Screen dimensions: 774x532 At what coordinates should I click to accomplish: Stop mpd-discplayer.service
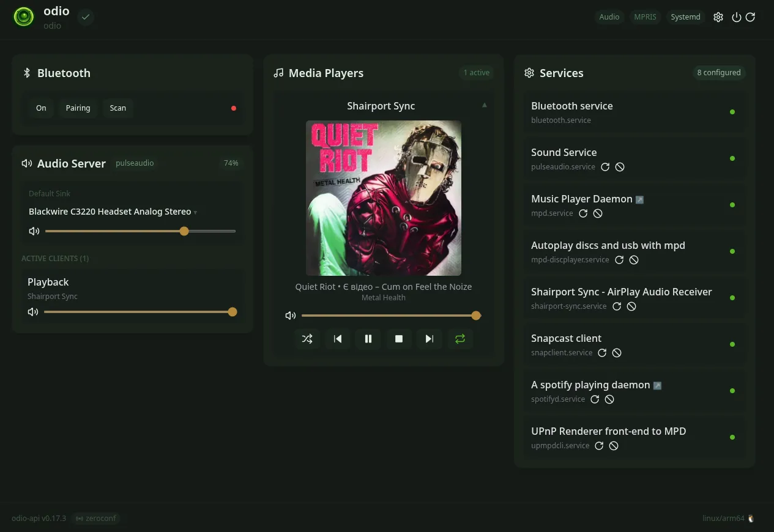click(x=634, y=260)
